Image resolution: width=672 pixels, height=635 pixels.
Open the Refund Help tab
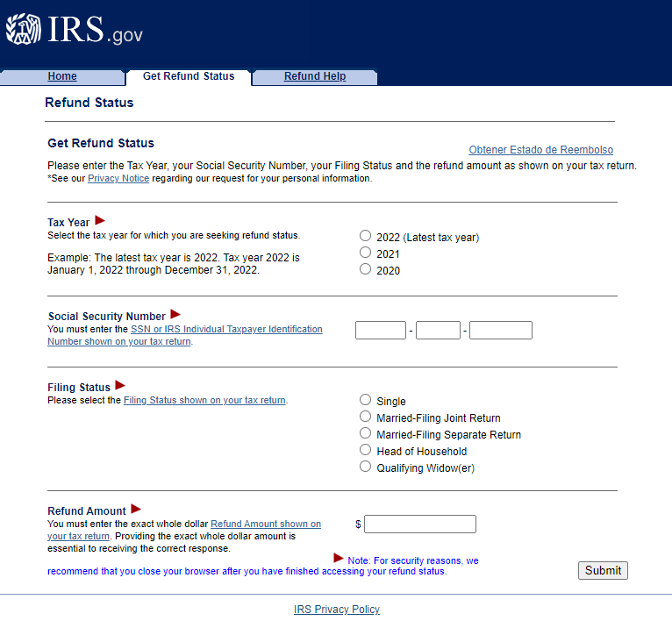pyautogui.click(x=315, y=76)
